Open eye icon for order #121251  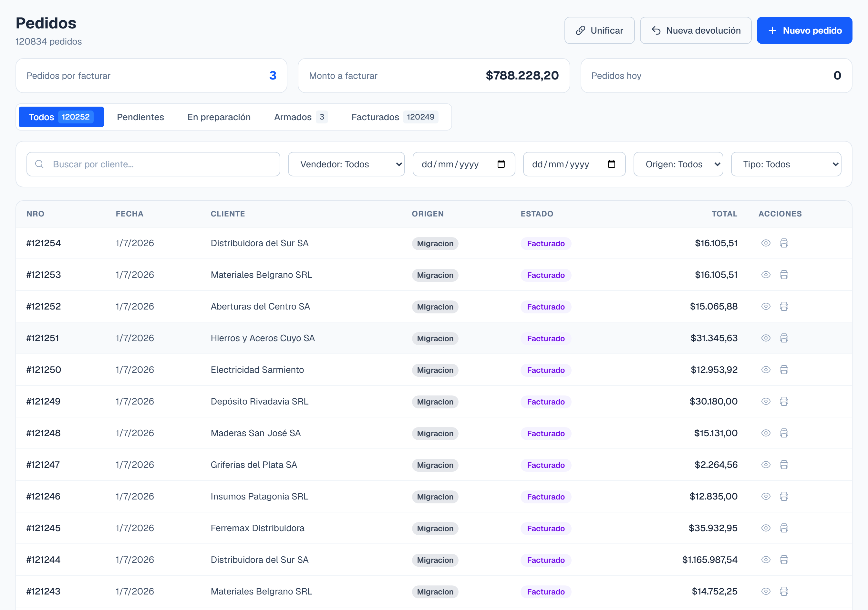pos(766,338)
